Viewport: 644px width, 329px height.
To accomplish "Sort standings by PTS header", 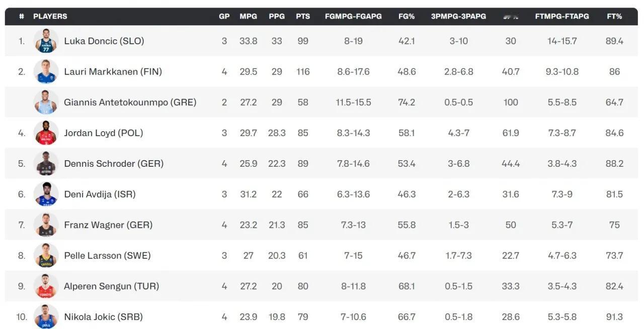I will [303, 16].
